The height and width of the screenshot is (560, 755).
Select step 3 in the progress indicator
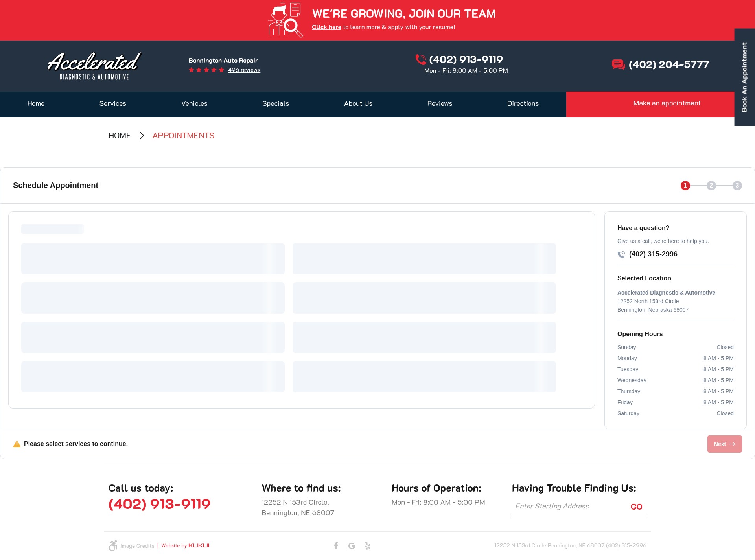tap(737, 186)
